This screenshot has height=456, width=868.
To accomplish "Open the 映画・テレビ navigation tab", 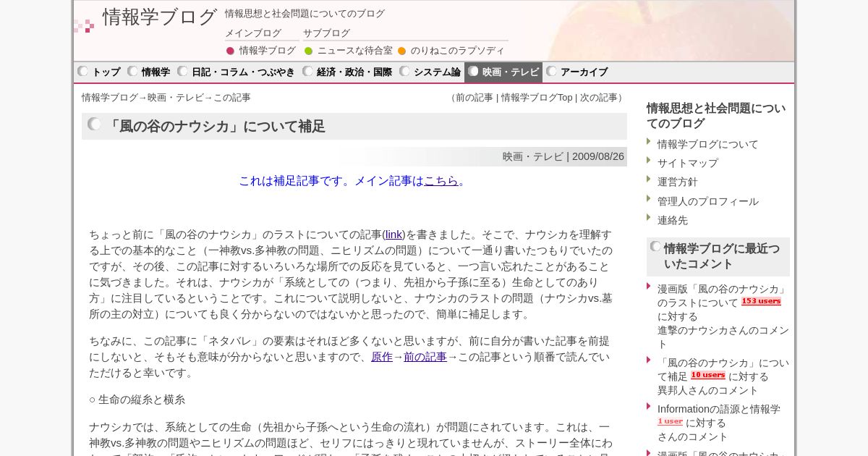I will [503, 72].
